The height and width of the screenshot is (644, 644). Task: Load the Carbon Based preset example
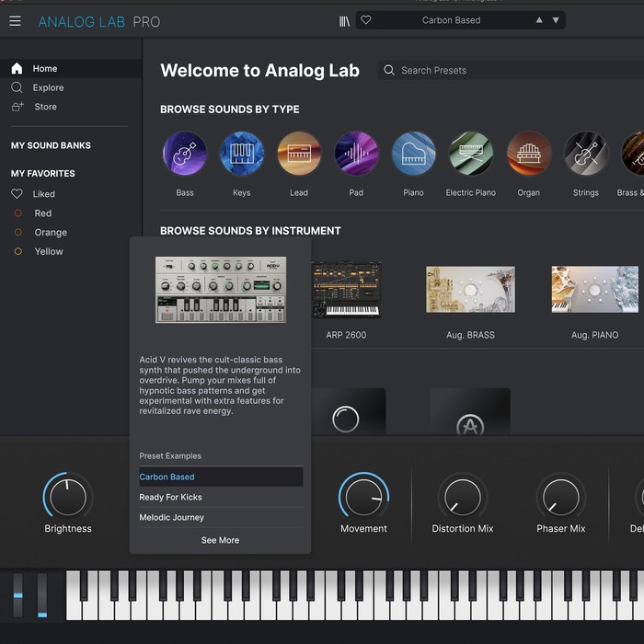(x=221, y=477)
